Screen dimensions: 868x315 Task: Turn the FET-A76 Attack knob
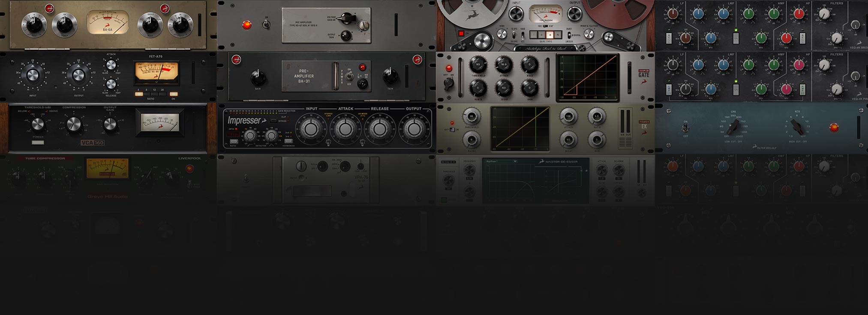(x=111, y=65)
